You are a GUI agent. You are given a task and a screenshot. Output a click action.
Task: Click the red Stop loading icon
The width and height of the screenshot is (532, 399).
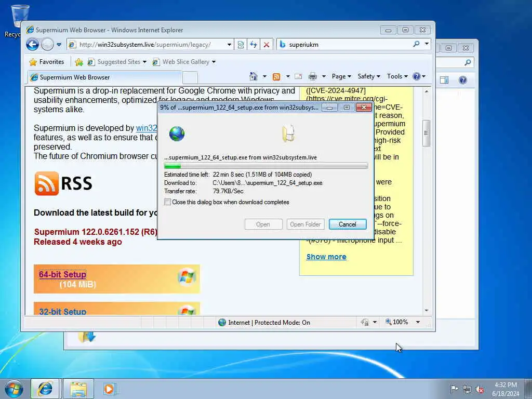click(267, 45)
